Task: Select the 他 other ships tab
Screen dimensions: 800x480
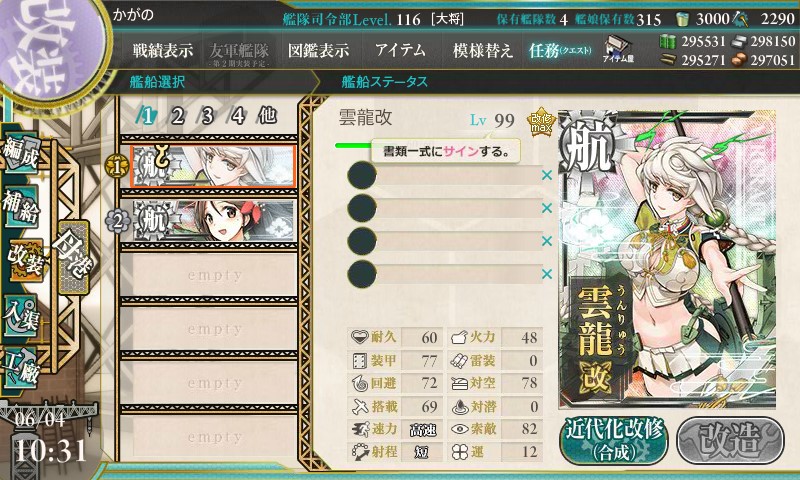Action: 267,116
